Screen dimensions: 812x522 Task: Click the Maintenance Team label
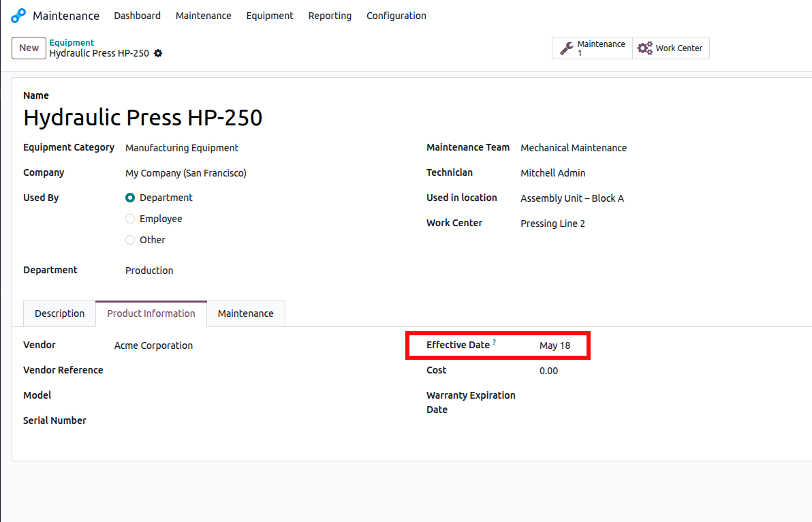point(468,148)
